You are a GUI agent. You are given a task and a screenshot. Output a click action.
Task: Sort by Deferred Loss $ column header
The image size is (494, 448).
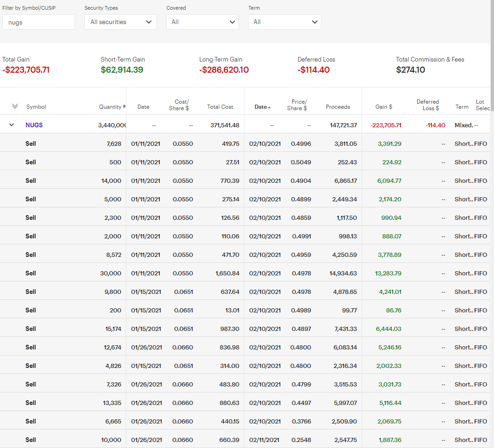tap(427, 105)
